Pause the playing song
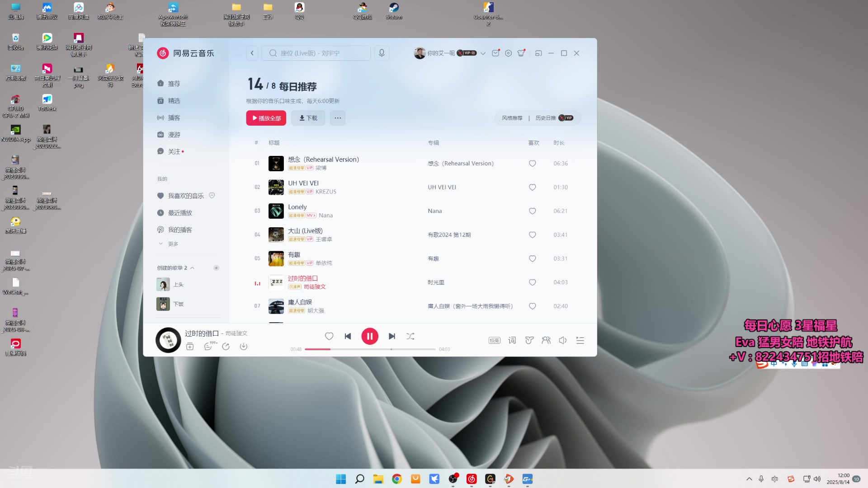Viewport: 868px width, 488px height. (x=369, y=336)
